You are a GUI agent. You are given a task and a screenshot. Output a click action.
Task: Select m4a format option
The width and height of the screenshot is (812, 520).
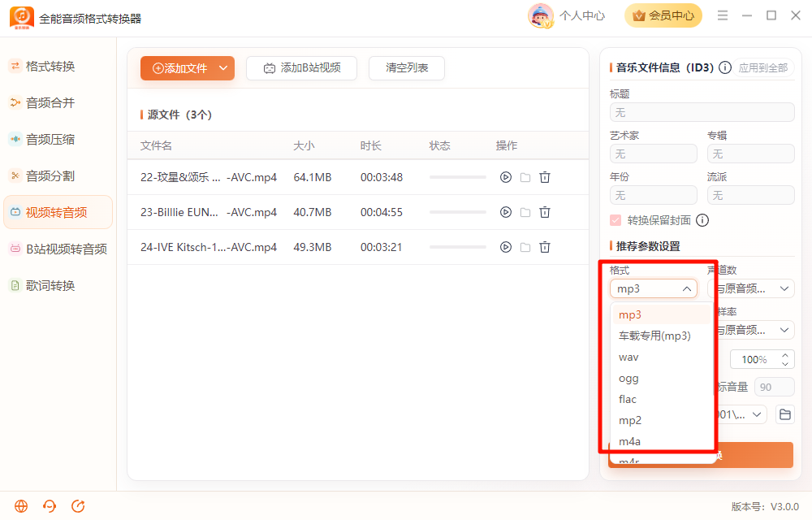[661, 441]
